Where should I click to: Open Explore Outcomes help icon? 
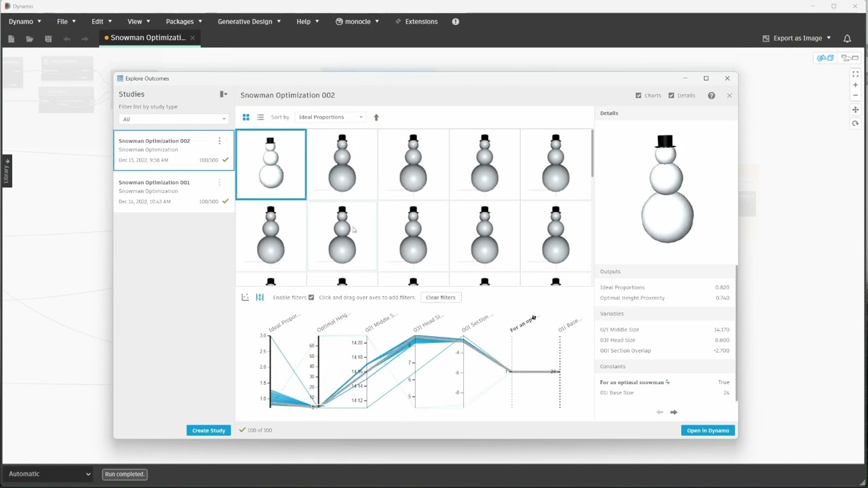click(x=711, y=96)
